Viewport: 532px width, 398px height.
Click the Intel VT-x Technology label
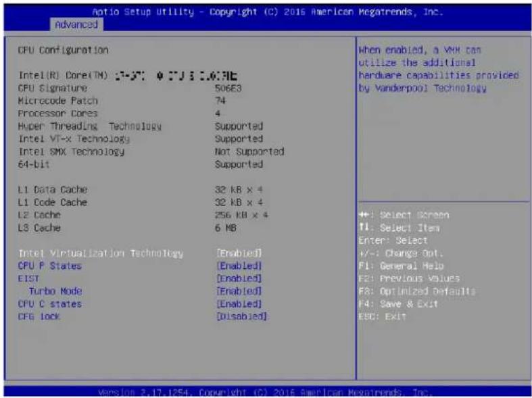tap(74, 139)
